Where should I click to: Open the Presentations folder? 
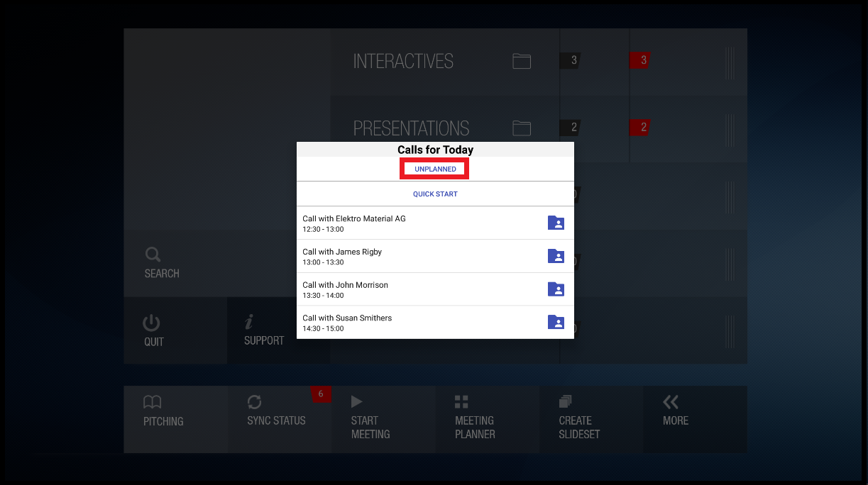(x=522, y=128)
